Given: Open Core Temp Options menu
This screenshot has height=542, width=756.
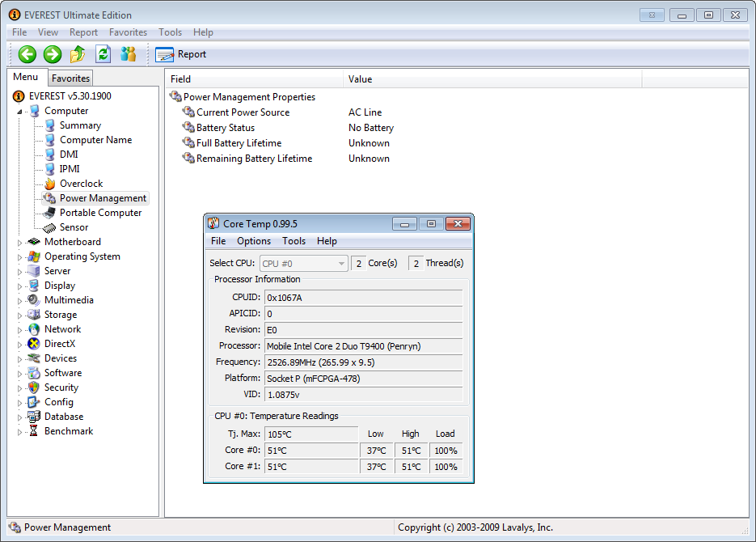Looking at the screenshot, I should 254,241.
